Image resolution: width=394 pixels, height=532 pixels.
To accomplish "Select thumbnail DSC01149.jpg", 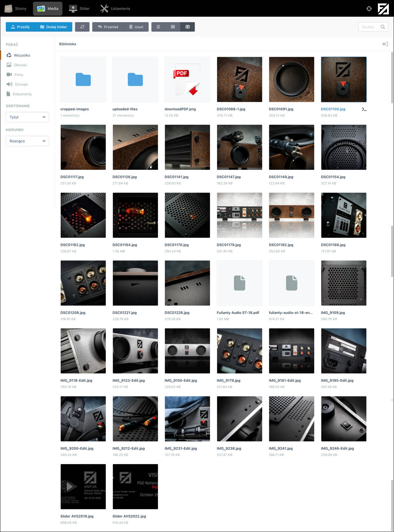I will pos(292,147).
